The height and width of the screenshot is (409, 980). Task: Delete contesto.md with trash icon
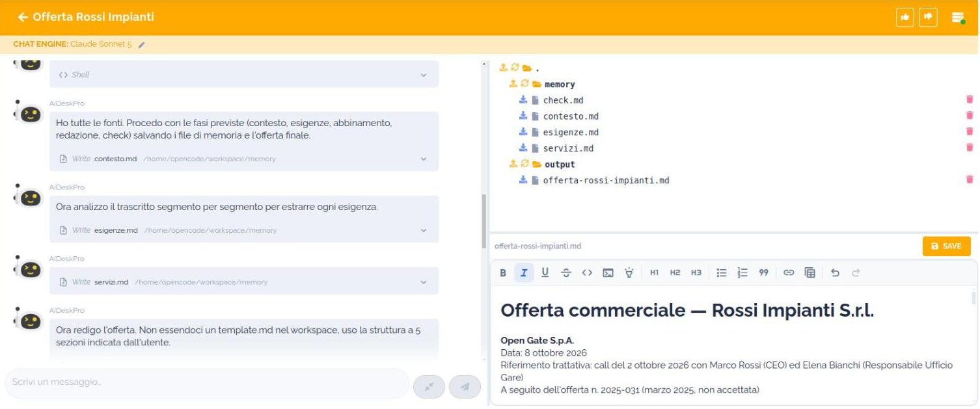click(x=970, y=116)
